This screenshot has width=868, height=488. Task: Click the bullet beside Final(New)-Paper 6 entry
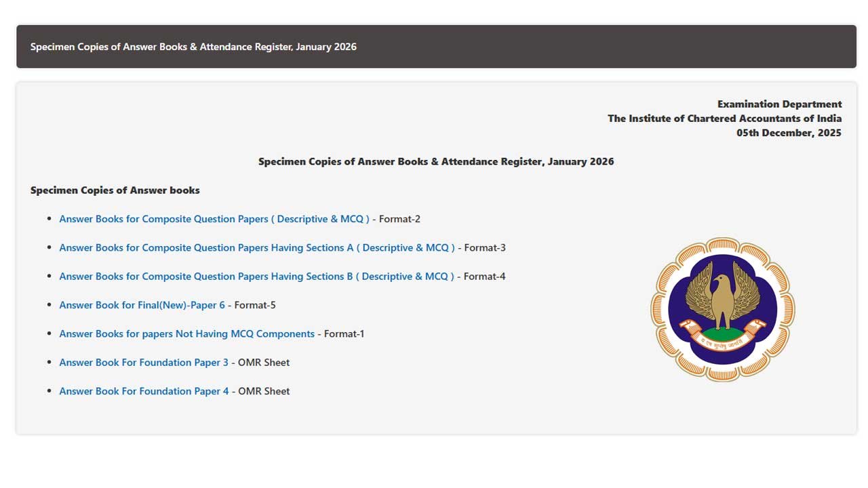click(x=48, y=304)
